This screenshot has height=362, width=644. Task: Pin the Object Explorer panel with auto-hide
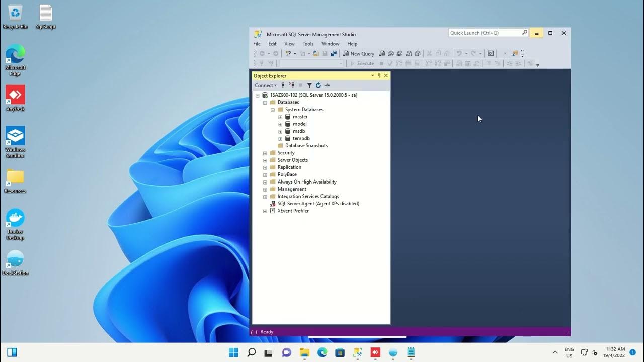tap(379, 76)
